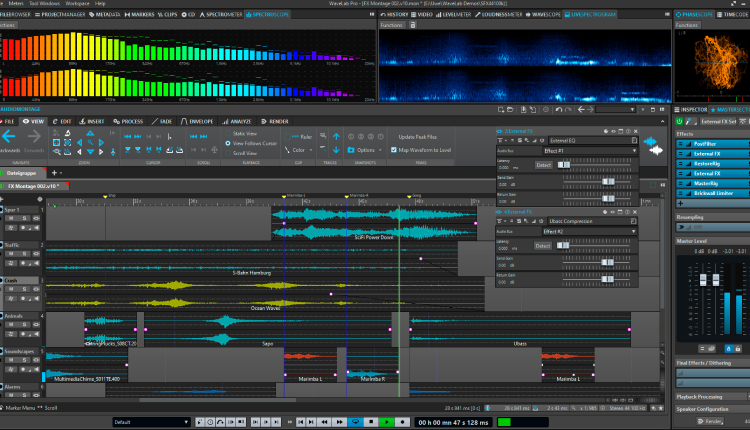750x430 pixels.
Task: Click the Record button in transport bar
Action: click(402, 422)
